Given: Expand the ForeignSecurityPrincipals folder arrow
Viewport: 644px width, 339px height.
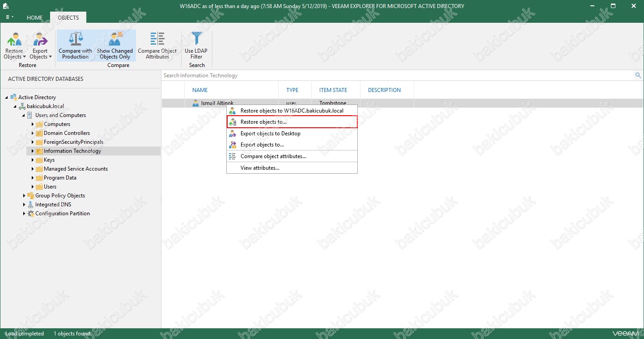Looking at the screenshot, I should coord(33,142).
